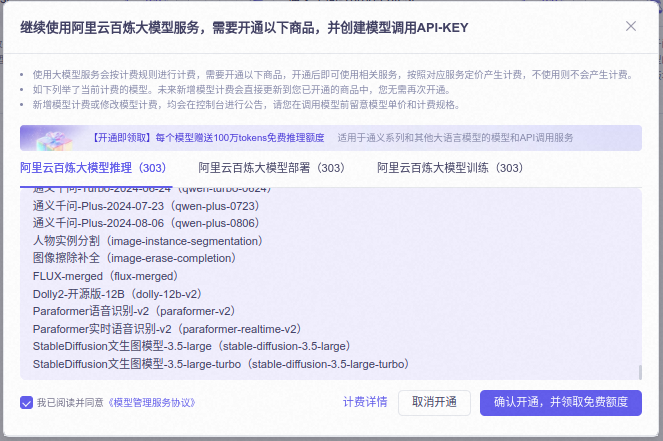Select 图像擦除补全 (image-erase-completion) row
Viewport: 663px width, 441px height.
pyautogui.click(x=134, y=258)
